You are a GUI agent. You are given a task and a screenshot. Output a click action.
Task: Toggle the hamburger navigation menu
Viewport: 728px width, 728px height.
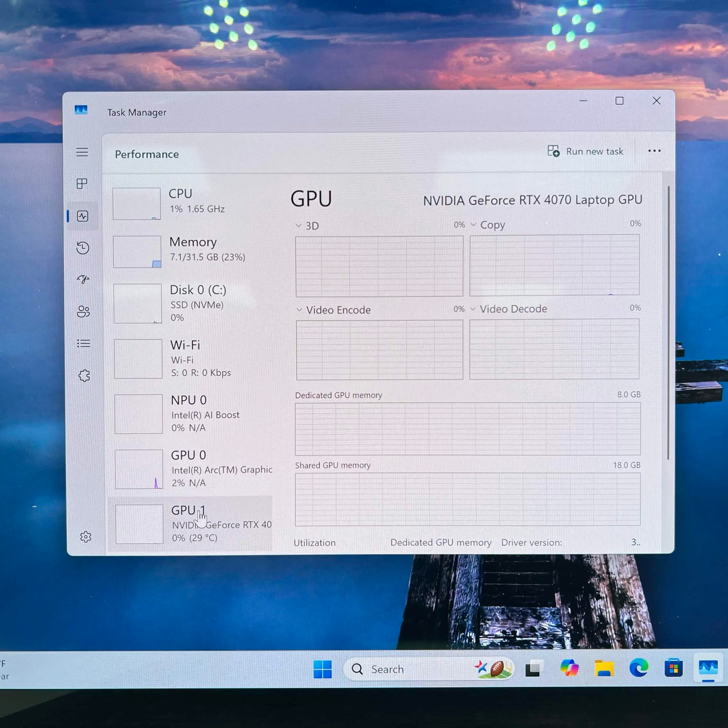(82, 152)
